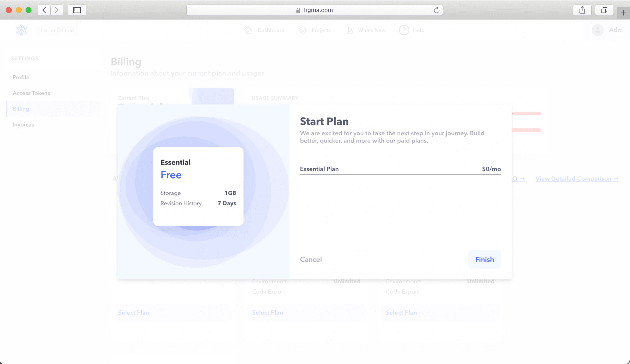Click the Help question mark icon
630x364 pixels.
point(404,30)
